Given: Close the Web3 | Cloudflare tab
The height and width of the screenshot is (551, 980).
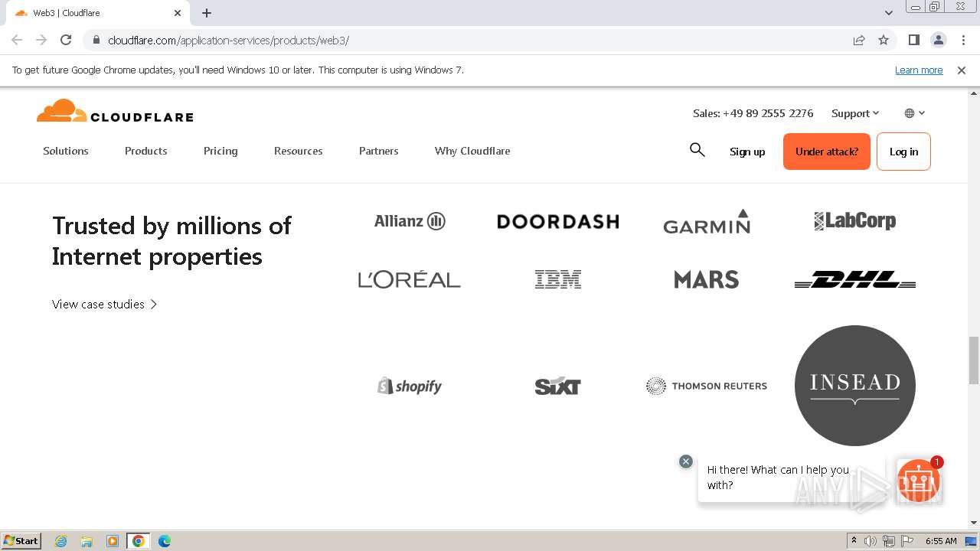Looking at the screenshot, I should (x=178, y=13).
